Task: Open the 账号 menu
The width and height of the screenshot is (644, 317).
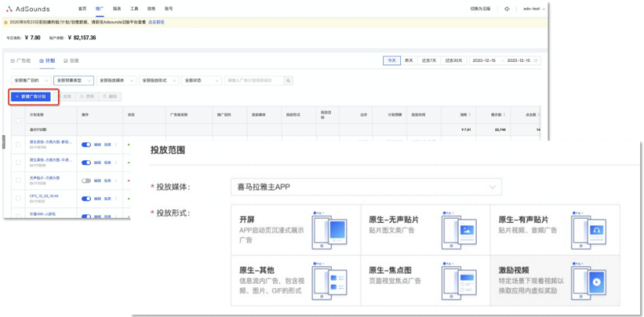Action: click(168, 9)
